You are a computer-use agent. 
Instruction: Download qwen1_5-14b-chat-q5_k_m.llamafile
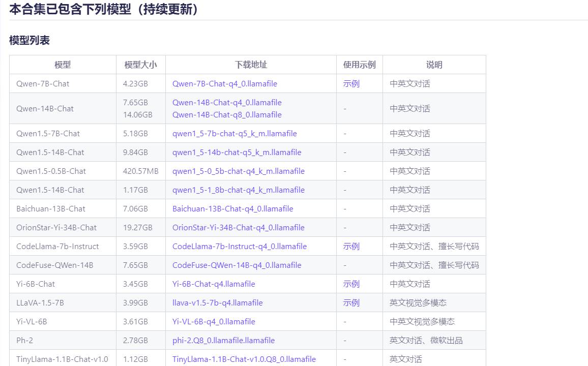[237, 152]
